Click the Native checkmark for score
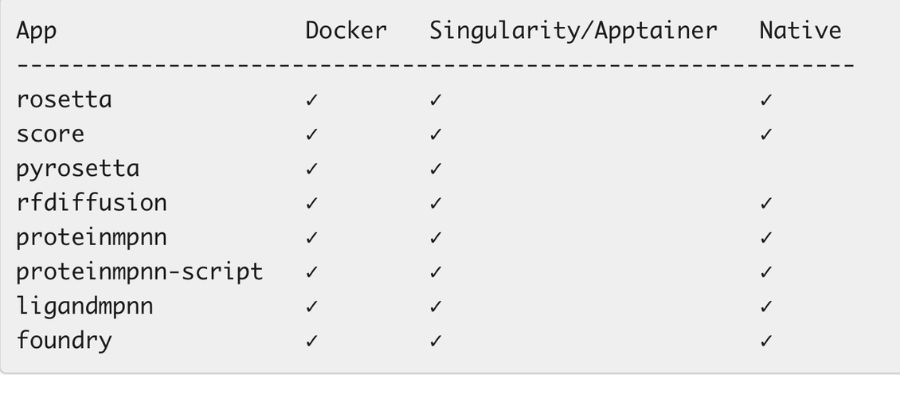The height and width of the screenshot is (400, 900). [x=766, y=135]
